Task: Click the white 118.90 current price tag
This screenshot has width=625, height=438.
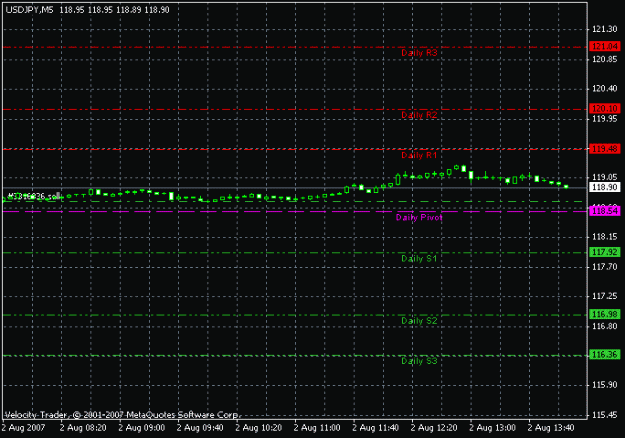Action: point(605,187)
